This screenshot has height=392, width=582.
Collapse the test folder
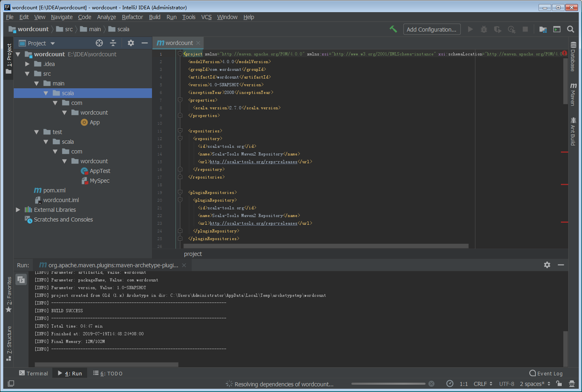tap(36, 132)
